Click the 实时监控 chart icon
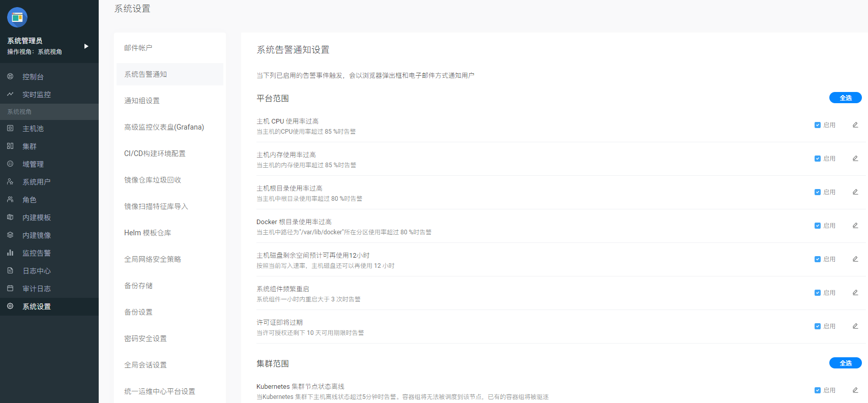The image size is (868, 403). (x=10, y=95)
